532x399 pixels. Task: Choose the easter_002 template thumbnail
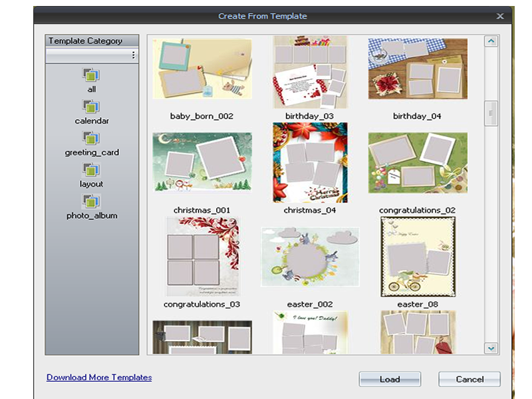(x=310, y=257)
